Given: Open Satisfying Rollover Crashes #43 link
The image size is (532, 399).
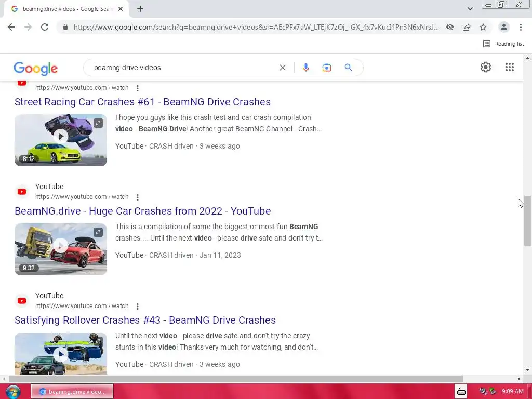Looking at the screenshot, I should (x=145, y=320).
